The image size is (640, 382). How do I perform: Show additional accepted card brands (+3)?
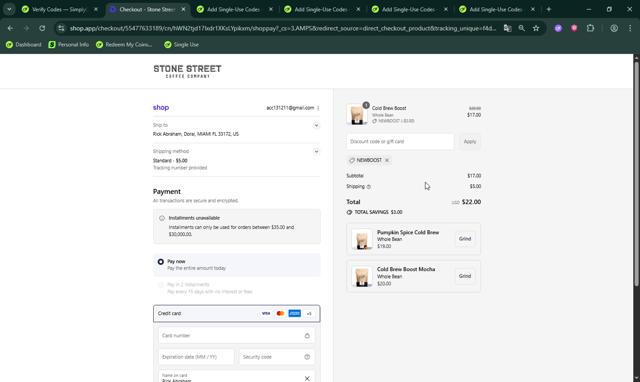coord(309,313)
